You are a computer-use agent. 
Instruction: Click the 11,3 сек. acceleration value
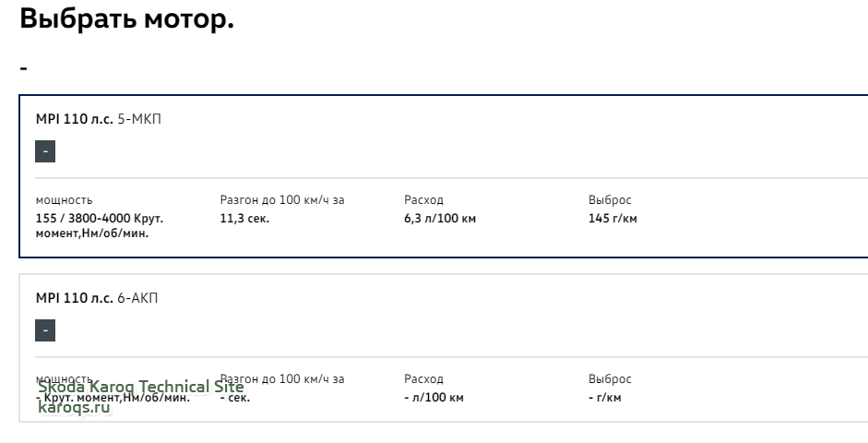[244, 218]
